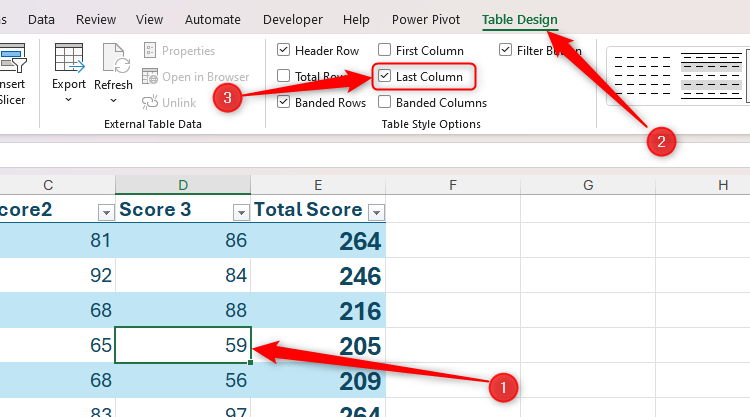Click the Unlink icon
Viewport: 750px width, 417px height.
click(x=150, y=102)
